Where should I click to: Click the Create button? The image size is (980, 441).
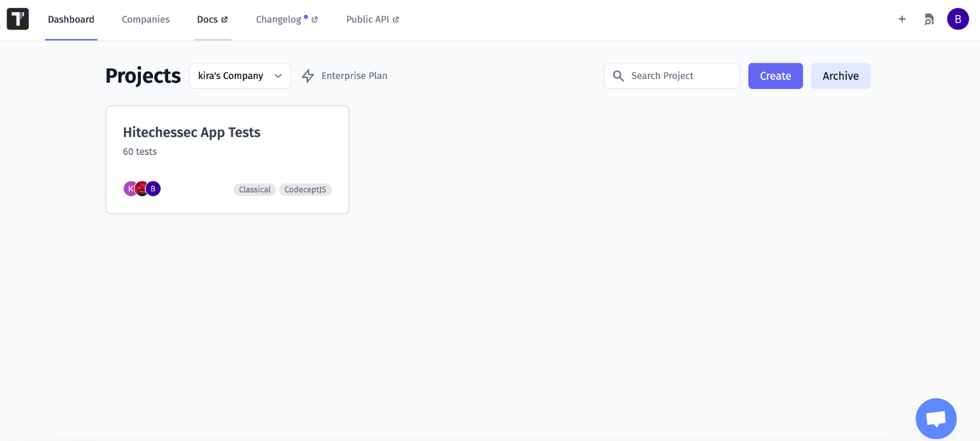[775, 76]
